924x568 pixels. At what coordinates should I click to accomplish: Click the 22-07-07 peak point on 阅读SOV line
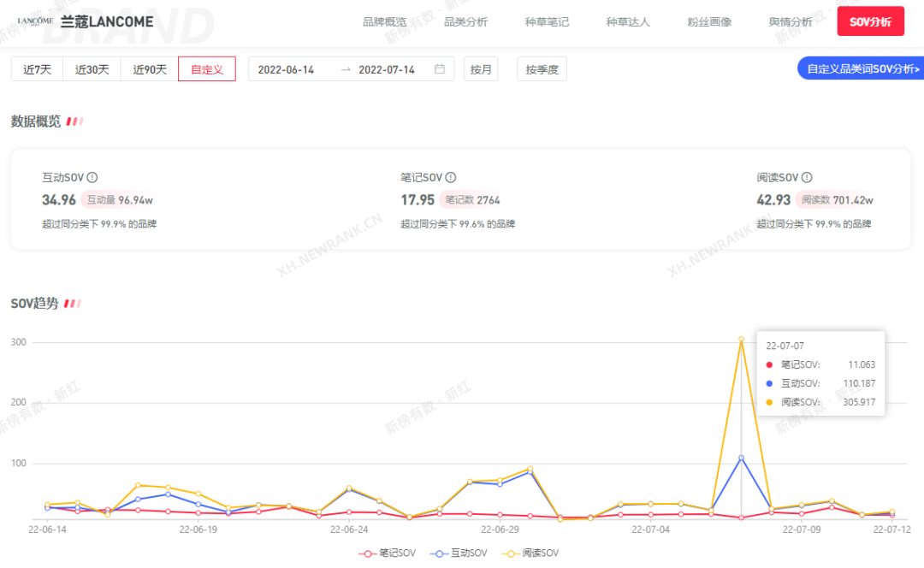point(741,340)
